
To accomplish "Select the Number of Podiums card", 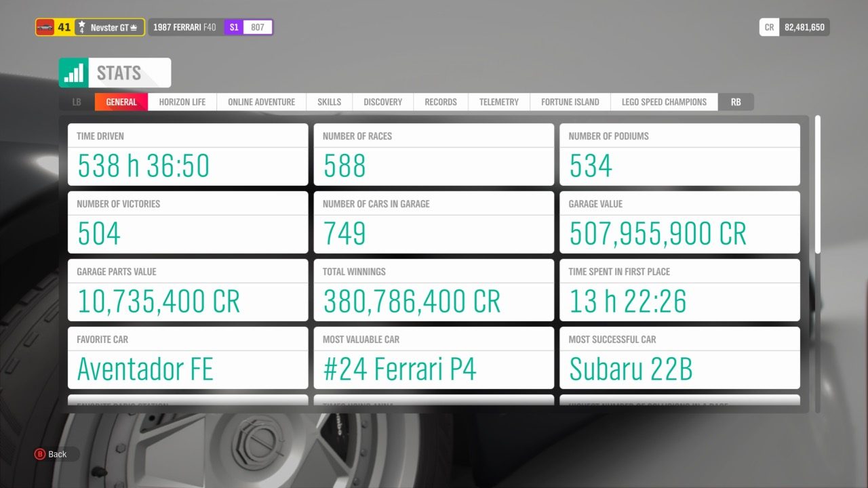I will pyautogui.click(x=679, y=155).
